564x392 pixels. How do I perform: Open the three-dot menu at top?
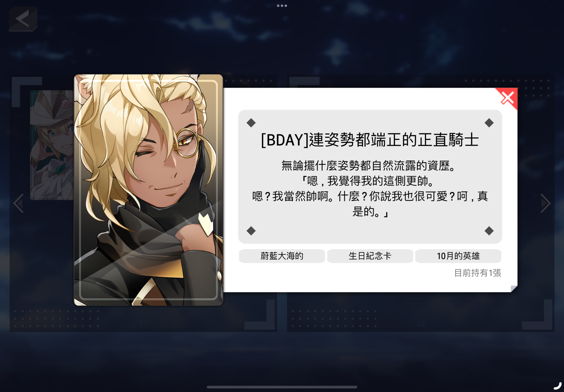pyautogui.click(x=282, y=6)
